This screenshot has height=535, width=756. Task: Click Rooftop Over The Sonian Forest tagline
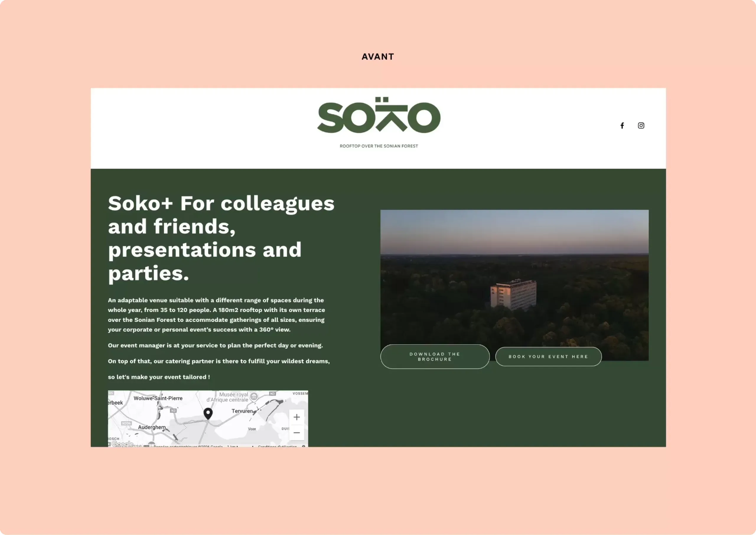pyautogui.click(x=379, y=146)
